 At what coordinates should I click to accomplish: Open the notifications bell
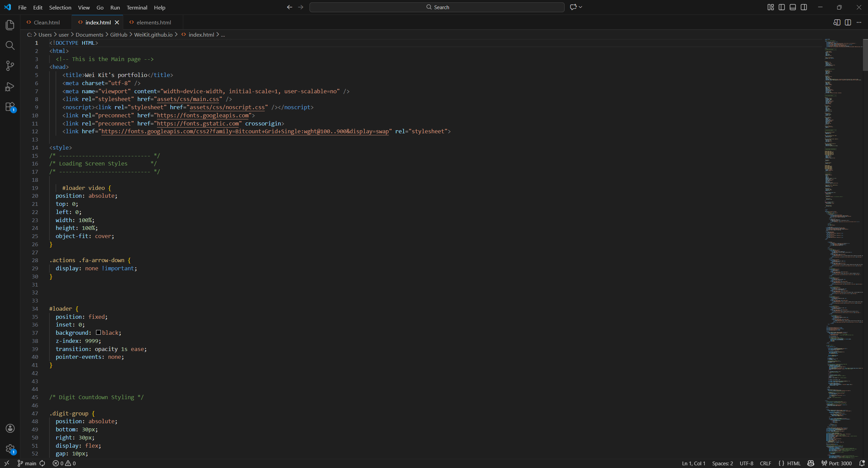pos(862,463)
